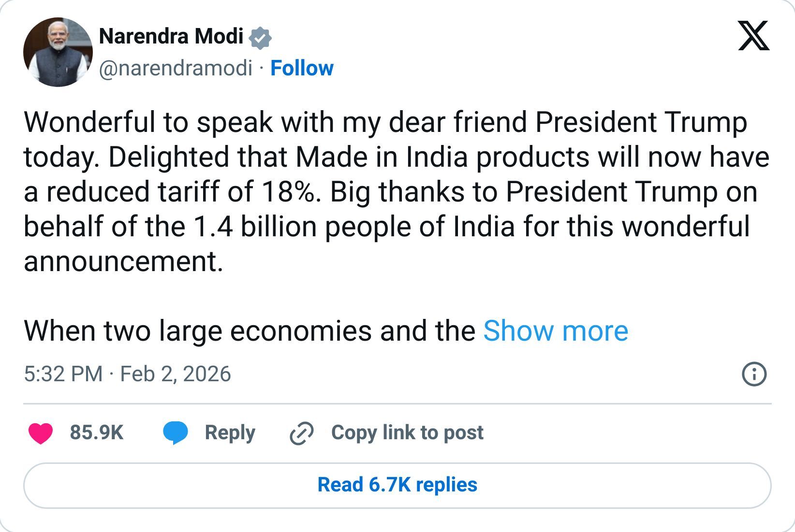The width and height of the screenshot is (795, 532).
Task: Click the verified badge beside Narendra Modi
Action: (x=260, y=37)
